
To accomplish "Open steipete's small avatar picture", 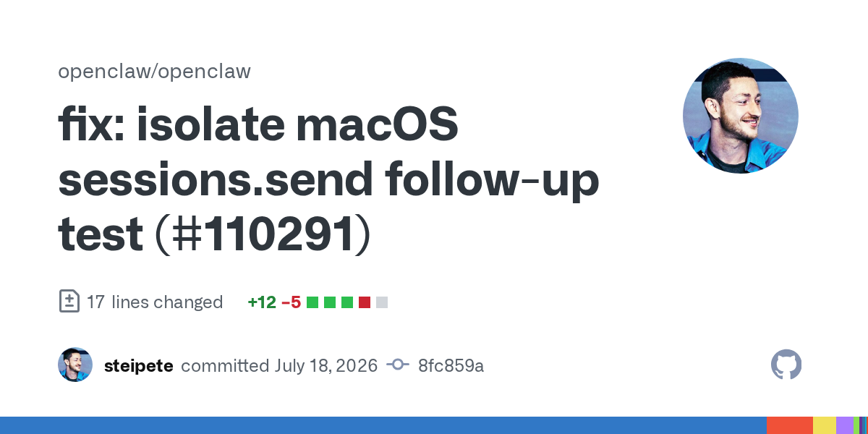I will click(x=75, y=365).
